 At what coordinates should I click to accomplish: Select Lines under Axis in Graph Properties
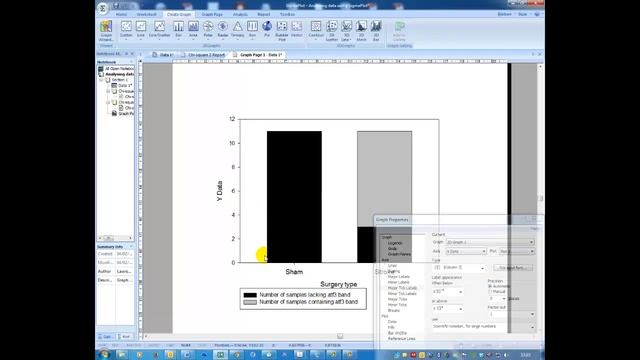(x=392, y=265)
